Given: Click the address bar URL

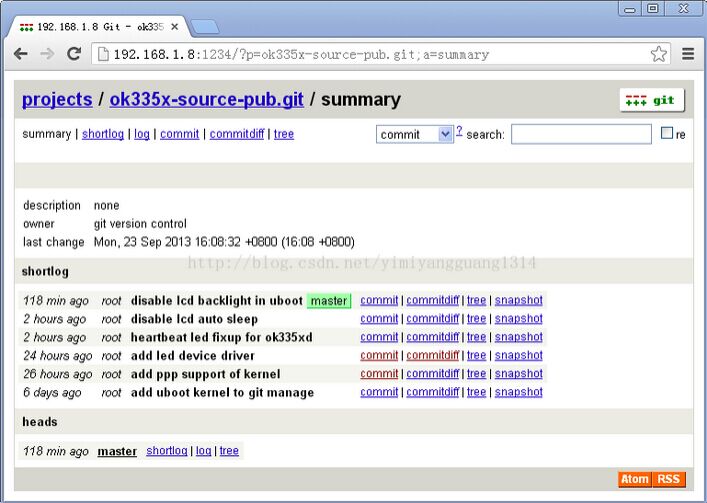Looking at the screenshot, I should pyautogui.click(x=300, y=54).
